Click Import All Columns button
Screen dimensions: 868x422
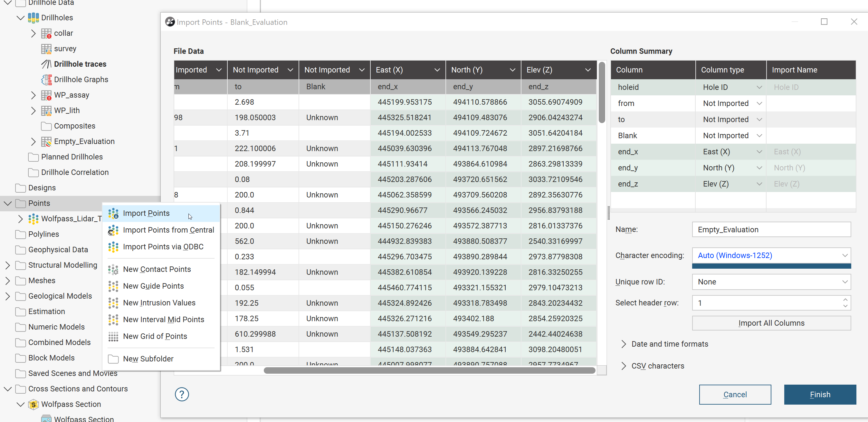pos(771,323)
